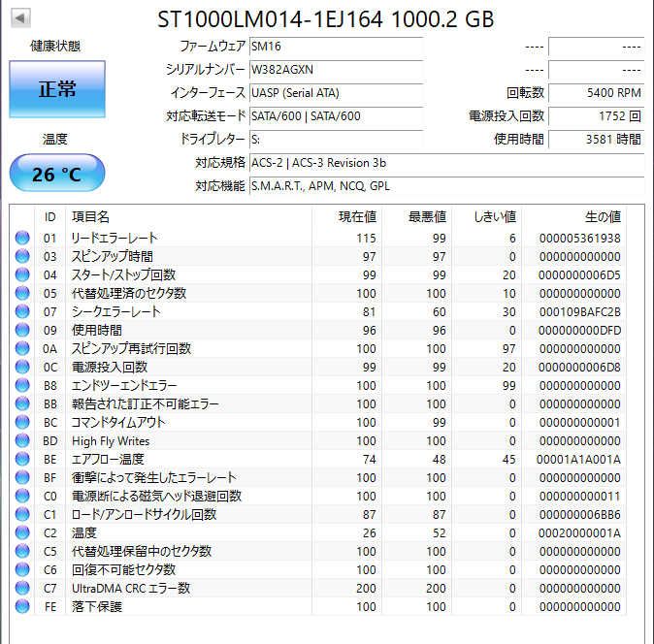Screen dimensions: 654x644
Task: Click raw value 000000000DFD
Action: (579, 330)
